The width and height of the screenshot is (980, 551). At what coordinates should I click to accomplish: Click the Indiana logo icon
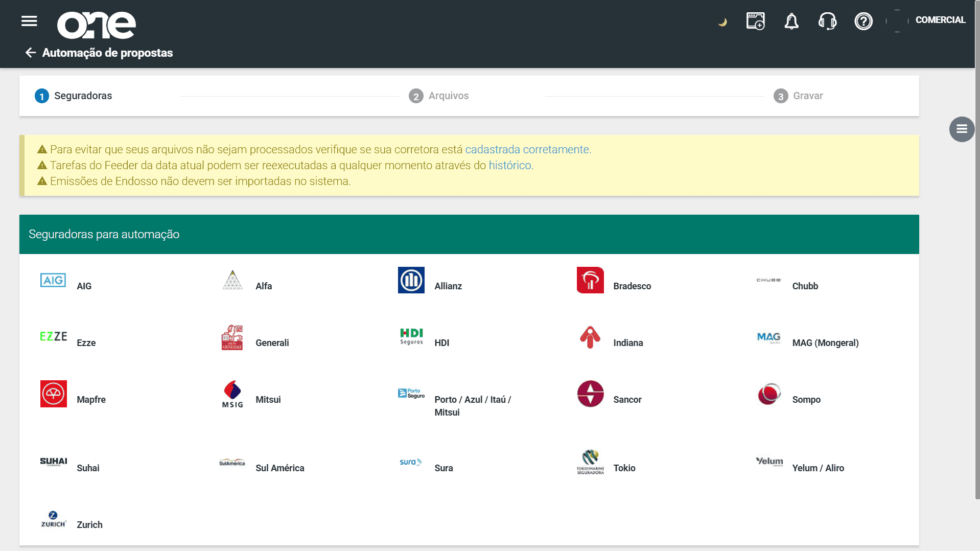pos(590,337)
